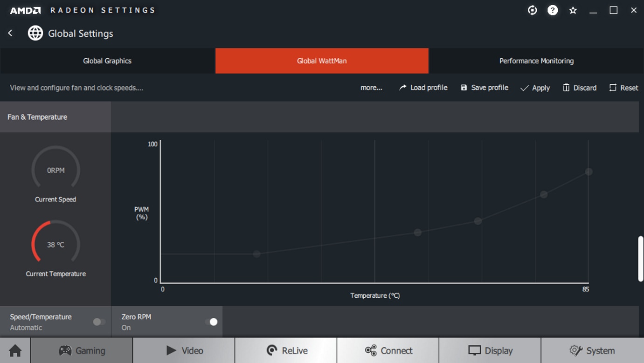Open the Video section

point(184,350)
